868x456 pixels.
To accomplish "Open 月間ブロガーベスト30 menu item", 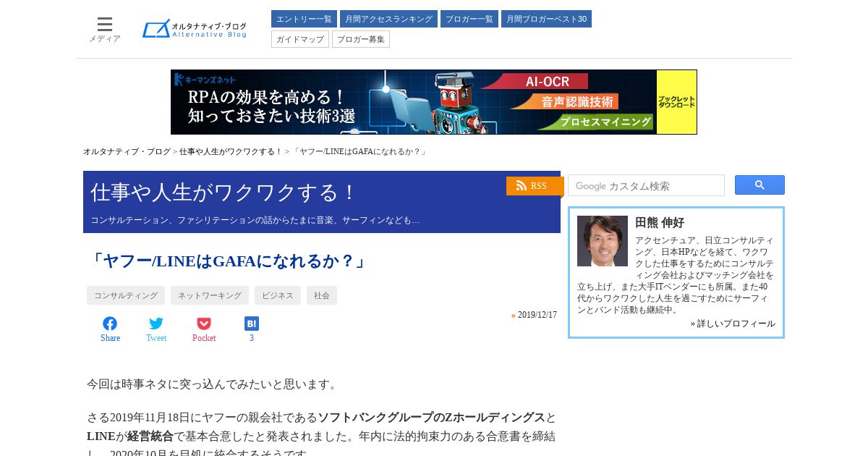I will click(x=546, y=19).
